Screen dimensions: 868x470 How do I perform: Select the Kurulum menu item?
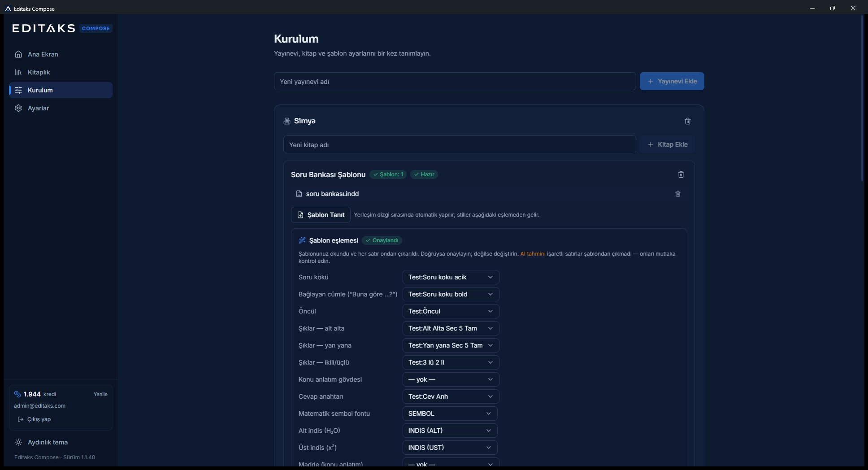(61, 90)
